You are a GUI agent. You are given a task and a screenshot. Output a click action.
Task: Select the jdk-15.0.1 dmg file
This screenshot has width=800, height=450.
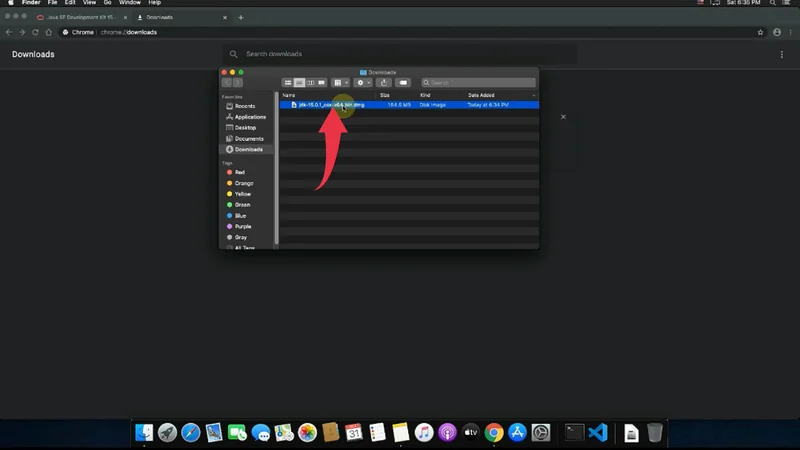[x=330, y=105]
